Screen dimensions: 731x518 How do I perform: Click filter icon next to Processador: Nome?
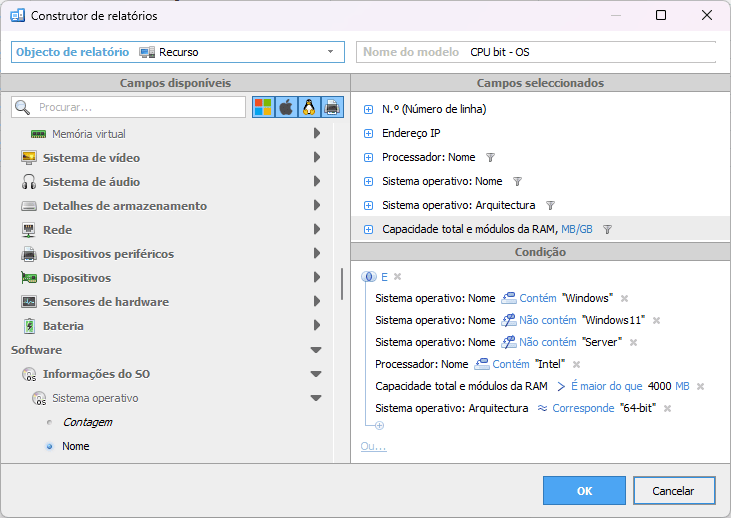click(490, 157)
